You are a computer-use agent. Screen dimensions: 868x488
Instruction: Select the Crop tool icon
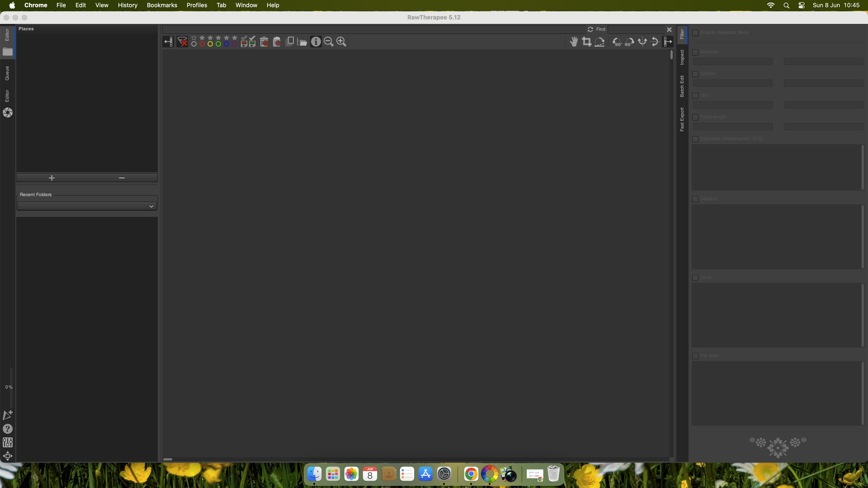coord(587,42)
